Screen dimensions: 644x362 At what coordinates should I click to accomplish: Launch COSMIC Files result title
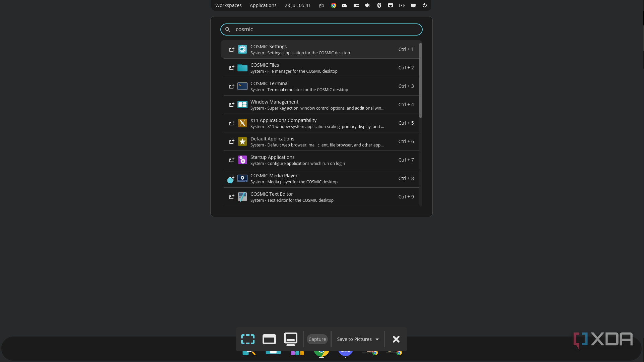coord(265,65)
